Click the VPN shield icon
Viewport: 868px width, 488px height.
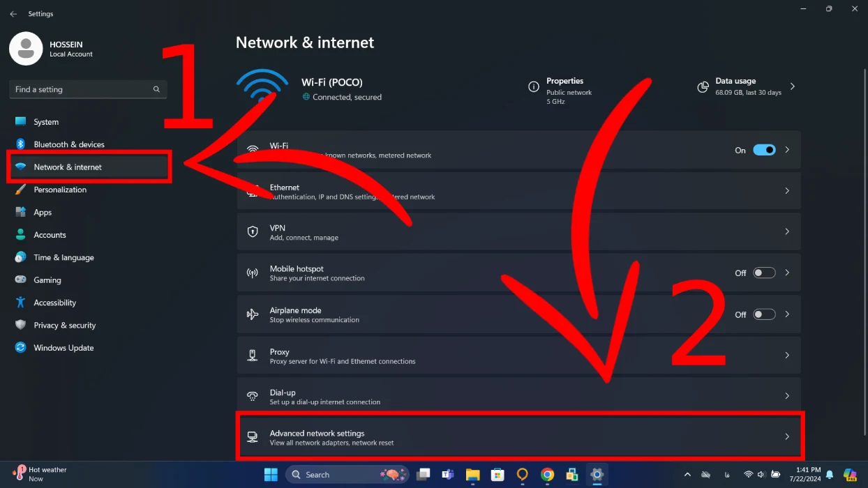coord(253,231)
